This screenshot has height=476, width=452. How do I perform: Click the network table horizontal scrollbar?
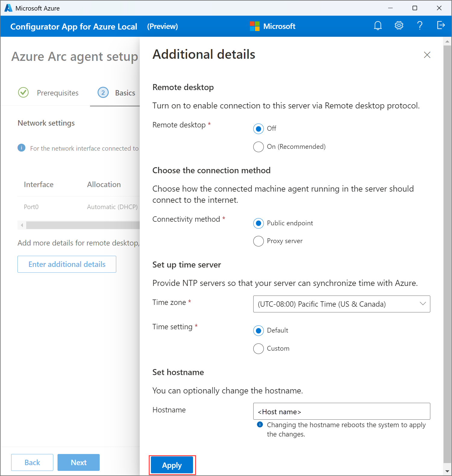pos(83,225)
